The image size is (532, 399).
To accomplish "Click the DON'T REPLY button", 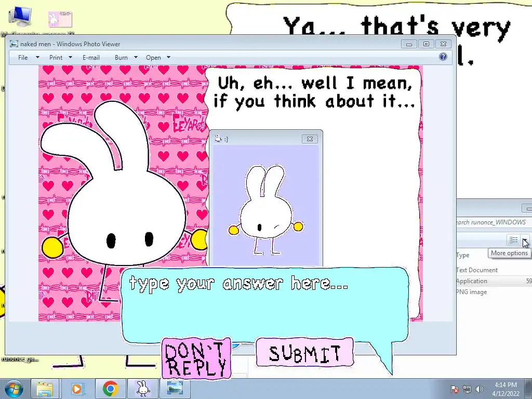I will pos(196,358).
